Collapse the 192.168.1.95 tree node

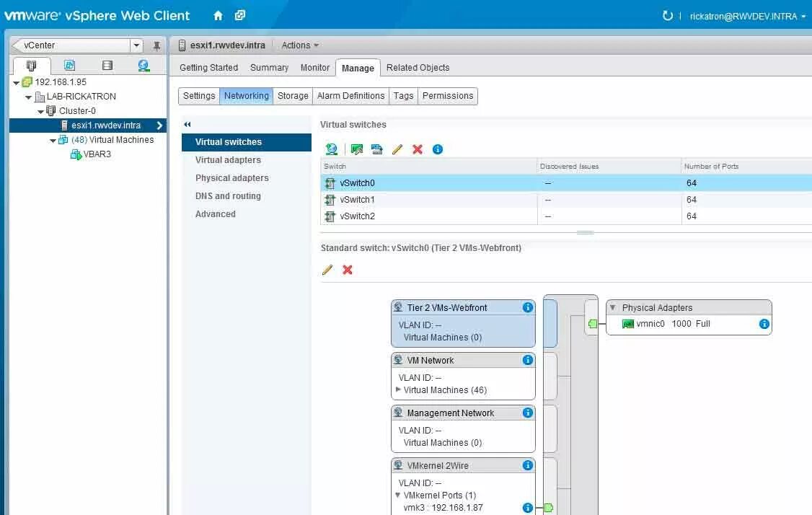(x=16, y=83)
